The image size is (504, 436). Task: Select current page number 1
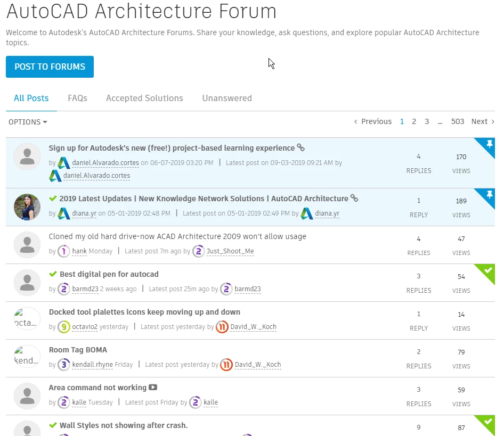coord(402,121)
